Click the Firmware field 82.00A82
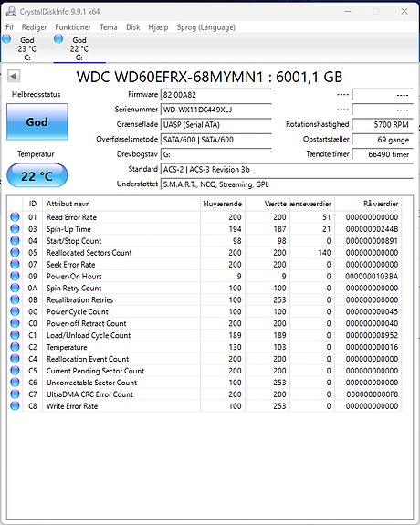Image resolution: width=420 pixels, height=525 pixels. pos(215,95)
